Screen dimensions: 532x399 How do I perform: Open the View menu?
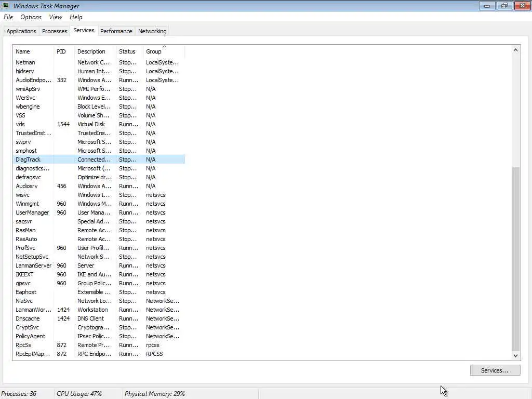click(x=55, y=17)
